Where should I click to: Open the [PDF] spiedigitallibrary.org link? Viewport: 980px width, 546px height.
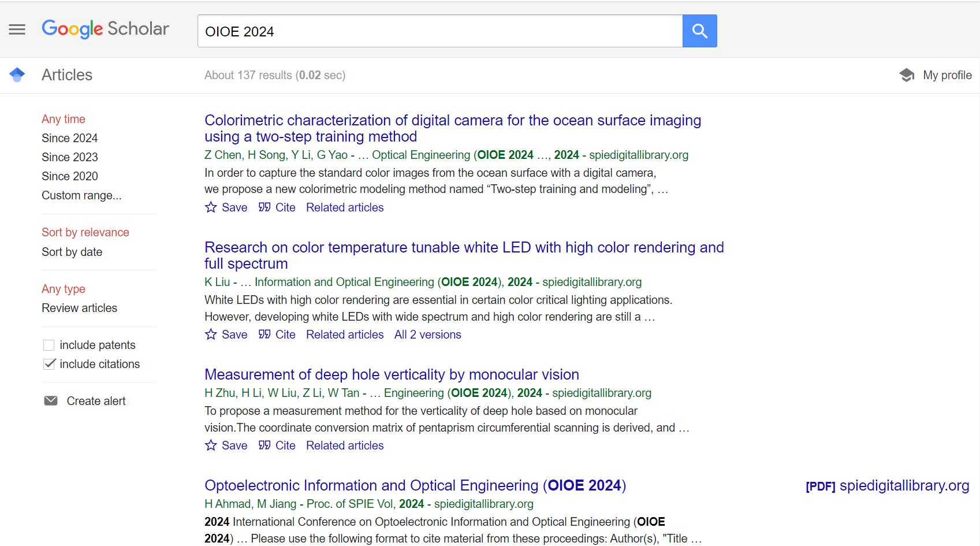pyautogui.click(x=887, y=486)
